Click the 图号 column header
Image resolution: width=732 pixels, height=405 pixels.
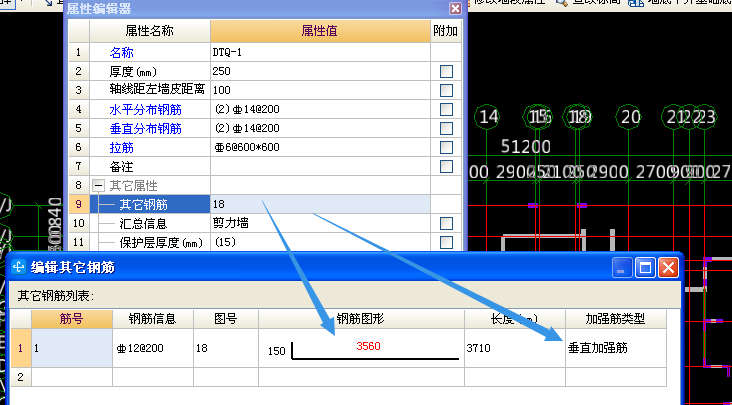226,319
